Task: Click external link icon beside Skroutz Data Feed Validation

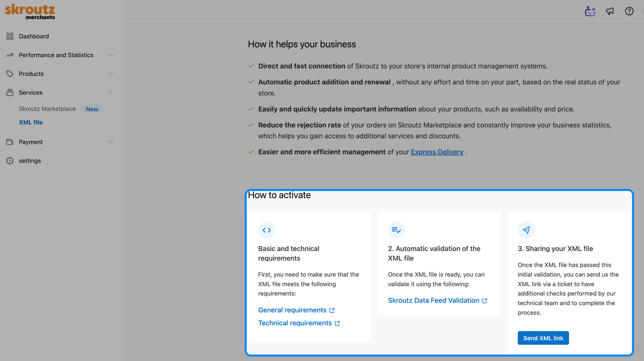Action: pyautogui.click(x=485, y=301)
